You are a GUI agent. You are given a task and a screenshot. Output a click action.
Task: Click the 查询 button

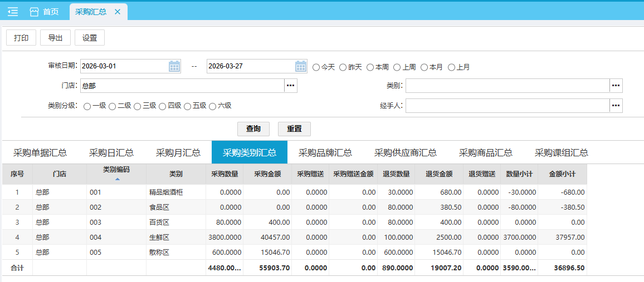point(253,128)
